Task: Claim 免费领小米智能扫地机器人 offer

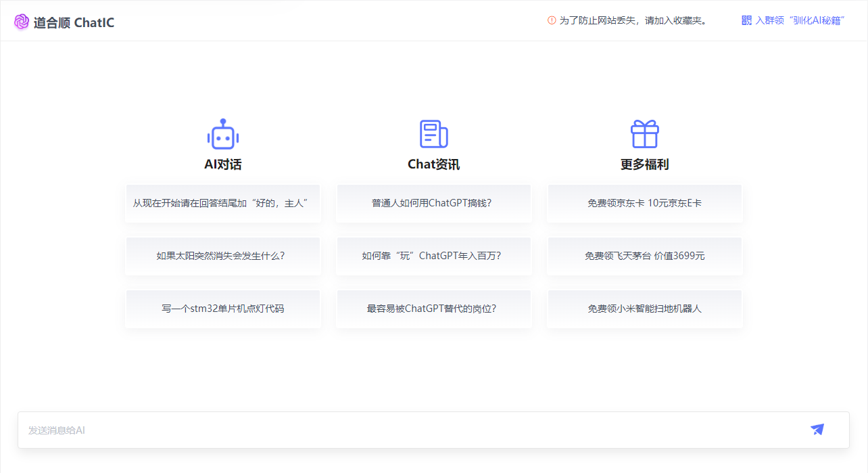Action: [645, 309]
